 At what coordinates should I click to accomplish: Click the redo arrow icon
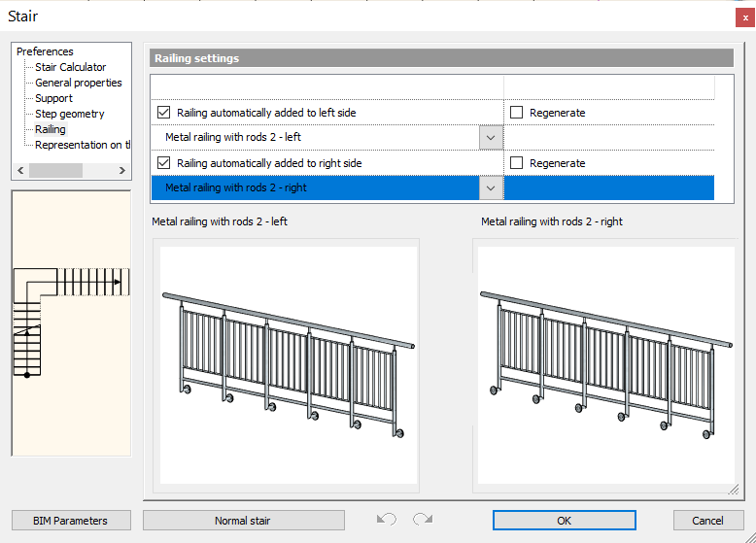point(423,520)
